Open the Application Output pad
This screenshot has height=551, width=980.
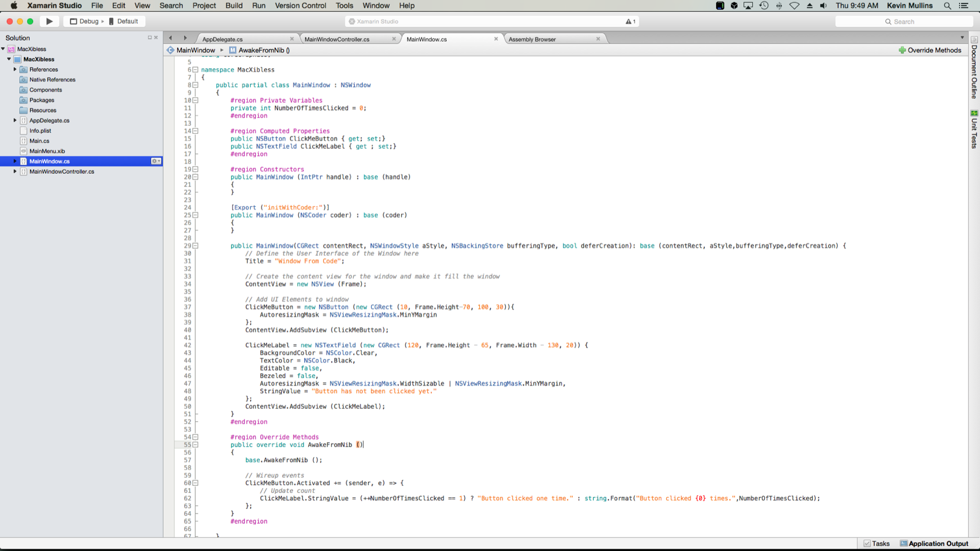(x=934, y=544)
